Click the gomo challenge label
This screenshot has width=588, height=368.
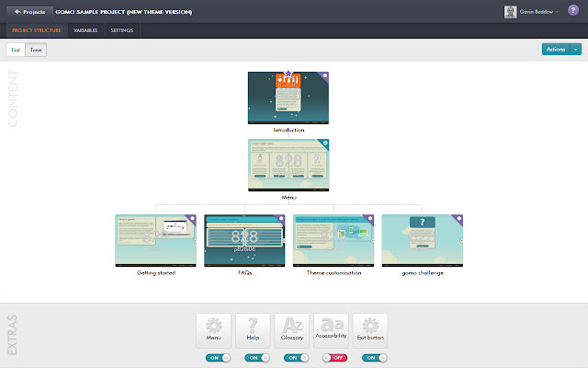423,273
